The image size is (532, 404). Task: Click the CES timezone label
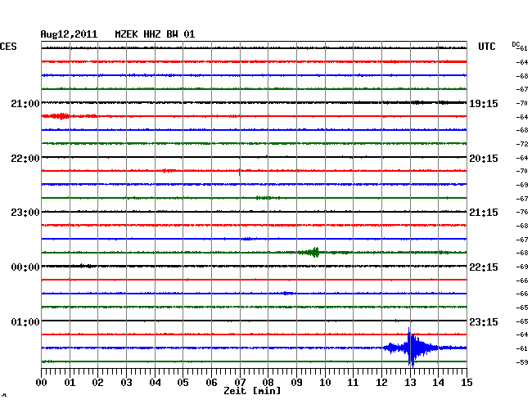pos(8,47)
